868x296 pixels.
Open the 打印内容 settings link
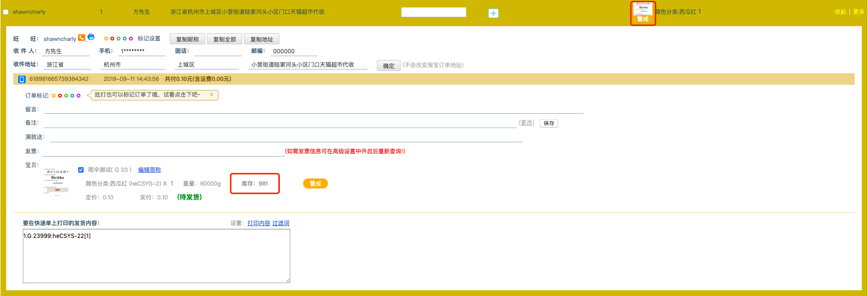(258, 223)
